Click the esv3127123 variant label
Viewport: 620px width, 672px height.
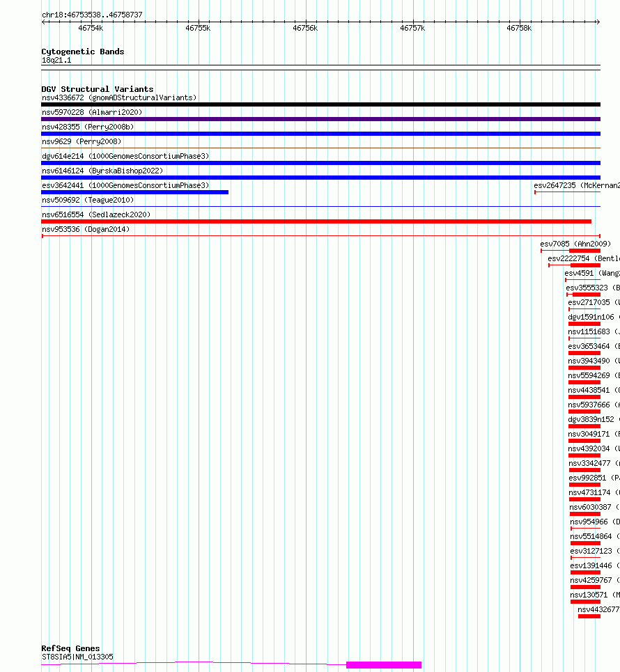point(595,551)
